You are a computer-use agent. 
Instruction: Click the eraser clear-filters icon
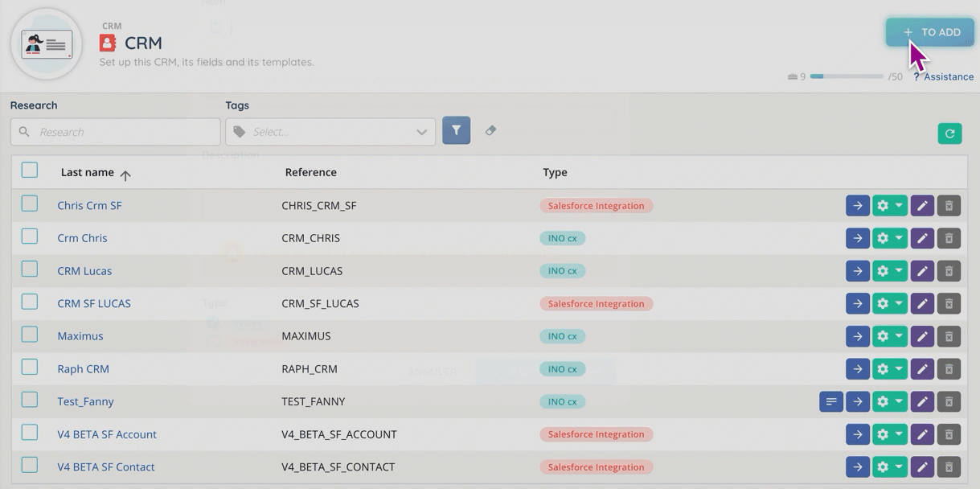tap(490, 131)
